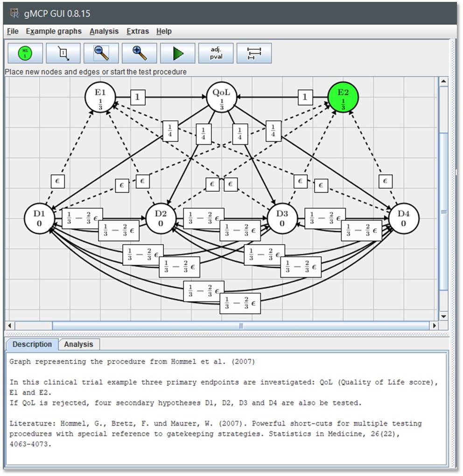Switch to the Analysis tab
This screenshot has width=463, height=476.
(x=78, y=344)
